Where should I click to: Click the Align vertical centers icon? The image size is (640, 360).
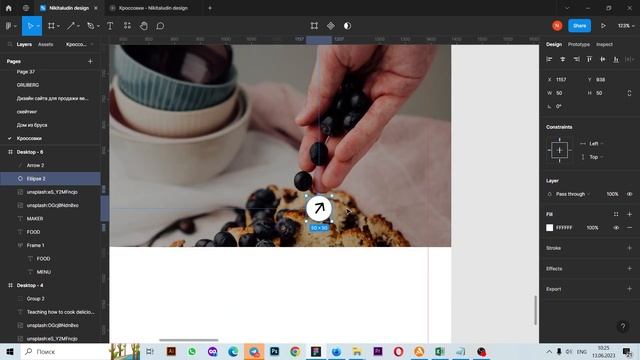click(602, 60)
